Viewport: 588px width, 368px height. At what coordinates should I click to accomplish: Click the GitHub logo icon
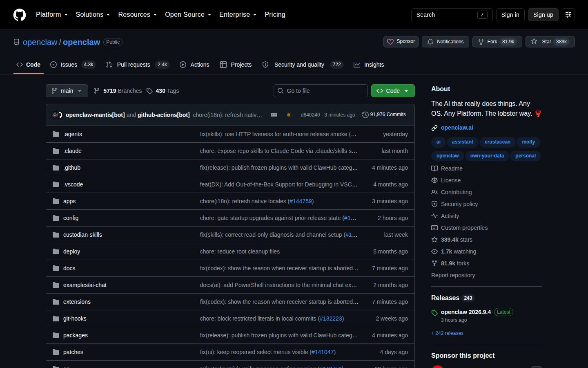point(20,15)
